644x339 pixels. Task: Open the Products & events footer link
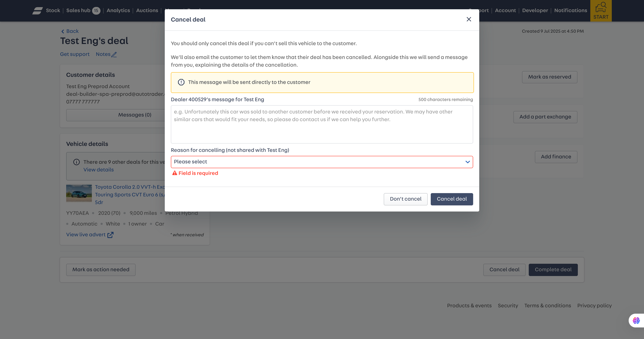(x=469, y=305)
